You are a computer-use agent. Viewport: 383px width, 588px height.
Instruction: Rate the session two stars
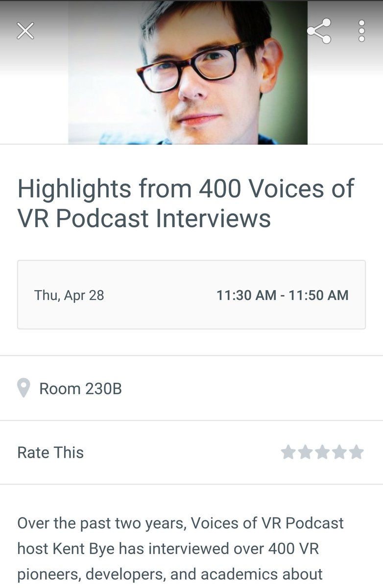(x=305, y=452)
